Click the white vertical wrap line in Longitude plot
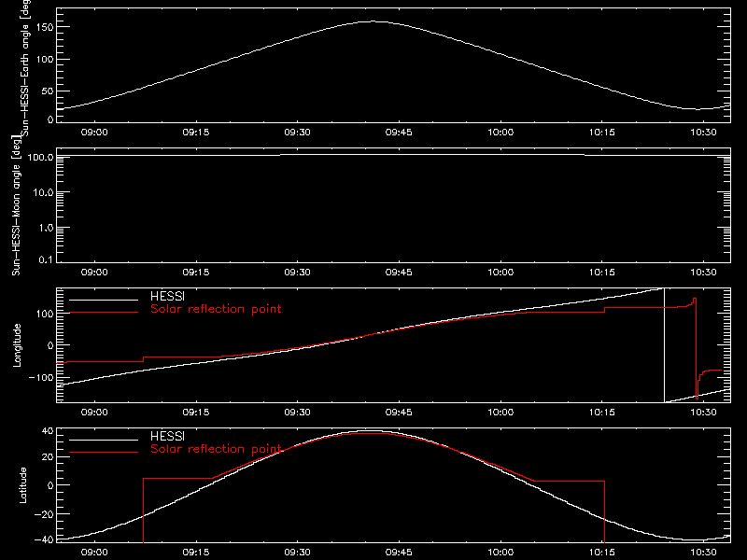 click(x=664, y=345)
